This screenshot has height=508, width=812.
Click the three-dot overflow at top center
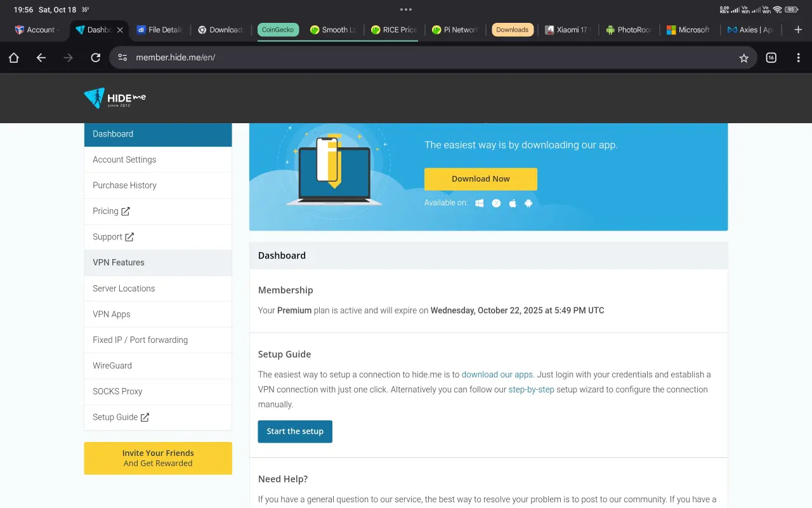(x=406, y=10)
